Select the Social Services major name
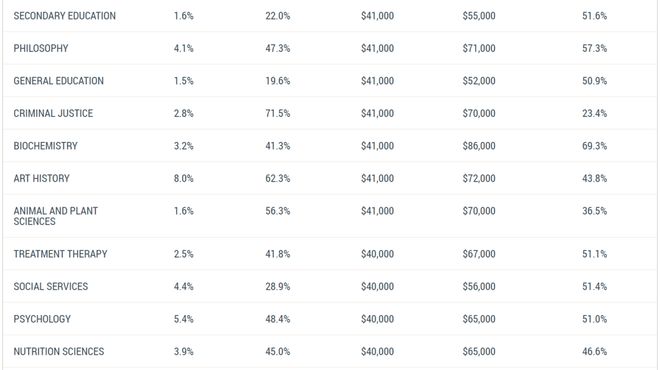This screenshot has width=660, height=370. coord(51,287)
